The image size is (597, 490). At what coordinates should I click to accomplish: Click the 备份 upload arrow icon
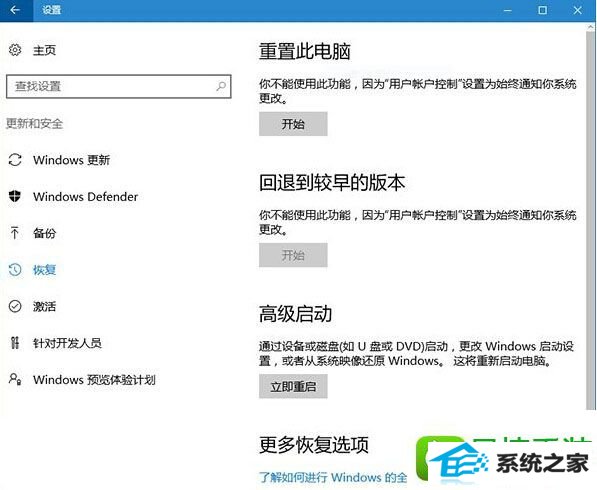click(x=15, y=233)
